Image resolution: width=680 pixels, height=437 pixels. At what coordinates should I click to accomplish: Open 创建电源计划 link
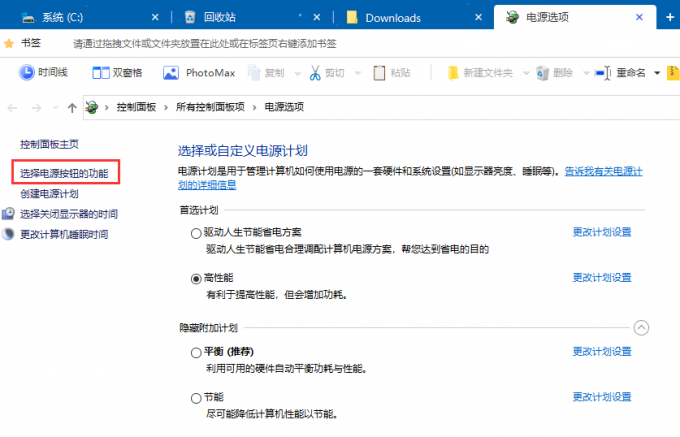pos(49,194)
